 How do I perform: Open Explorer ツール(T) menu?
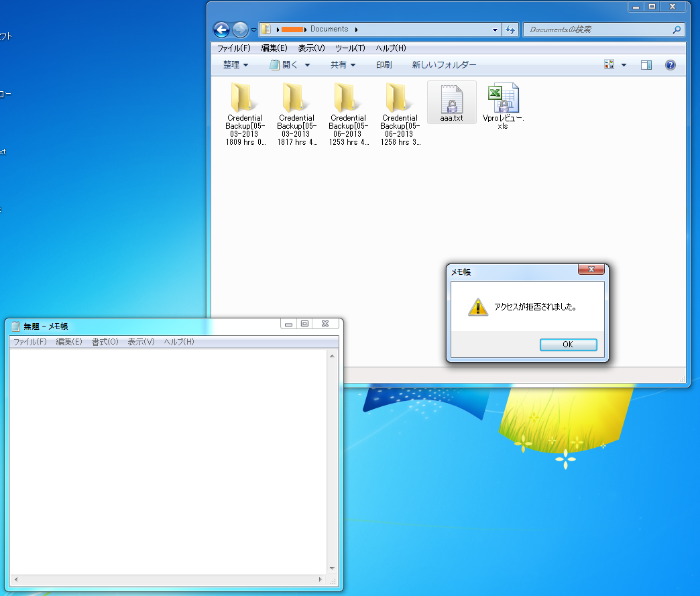350,48
